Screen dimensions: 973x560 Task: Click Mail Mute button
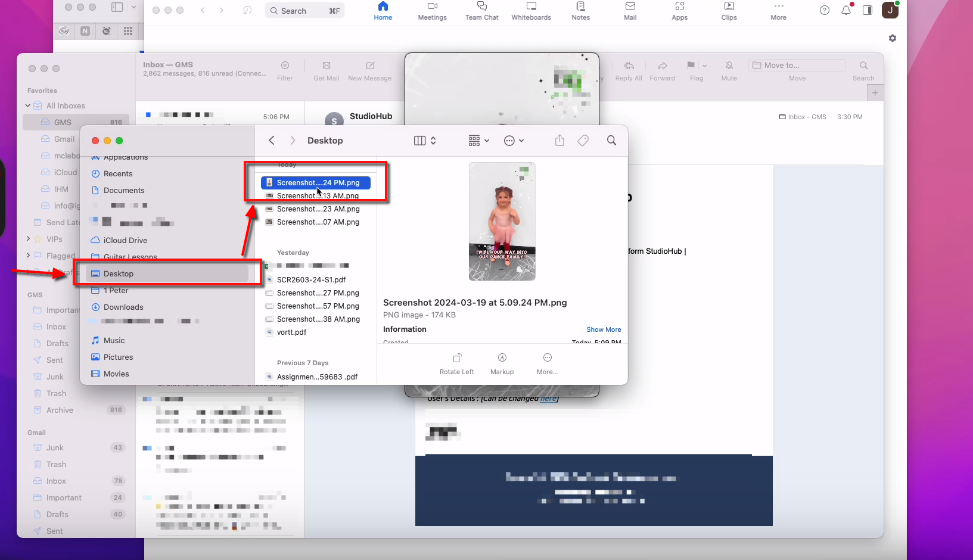click(x=729, y=71)
